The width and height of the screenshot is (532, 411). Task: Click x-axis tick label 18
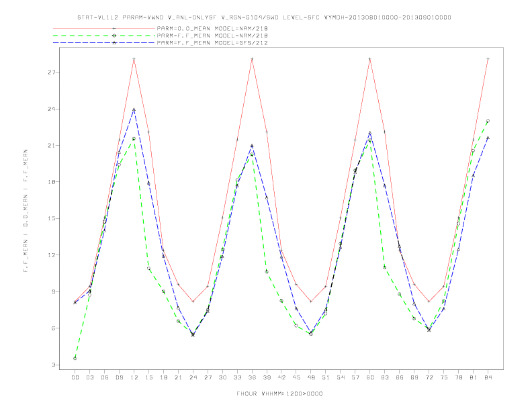pyautogui.click(x=163, y=377)
